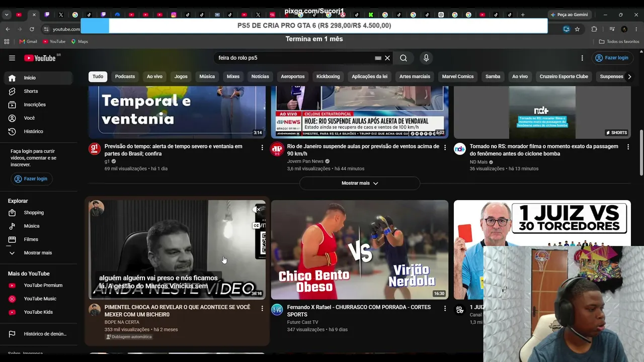Open YouTube settings three-dot menu
The image size is (644, 362).
(x=582, y=58)
